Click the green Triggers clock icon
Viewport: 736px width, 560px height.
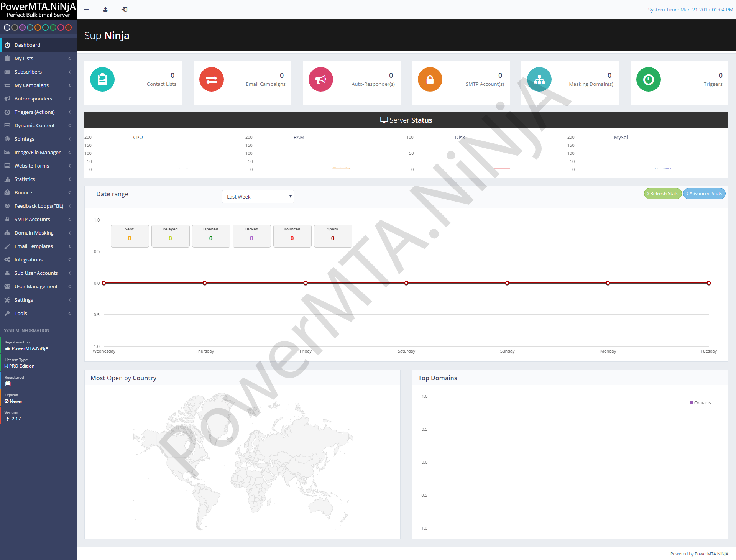coord(649,79)
